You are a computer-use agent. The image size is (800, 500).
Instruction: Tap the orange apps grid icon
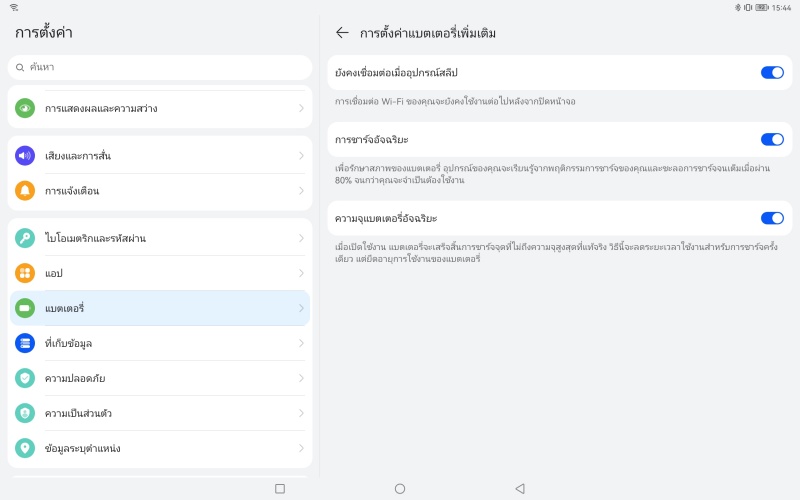[25, 273]
